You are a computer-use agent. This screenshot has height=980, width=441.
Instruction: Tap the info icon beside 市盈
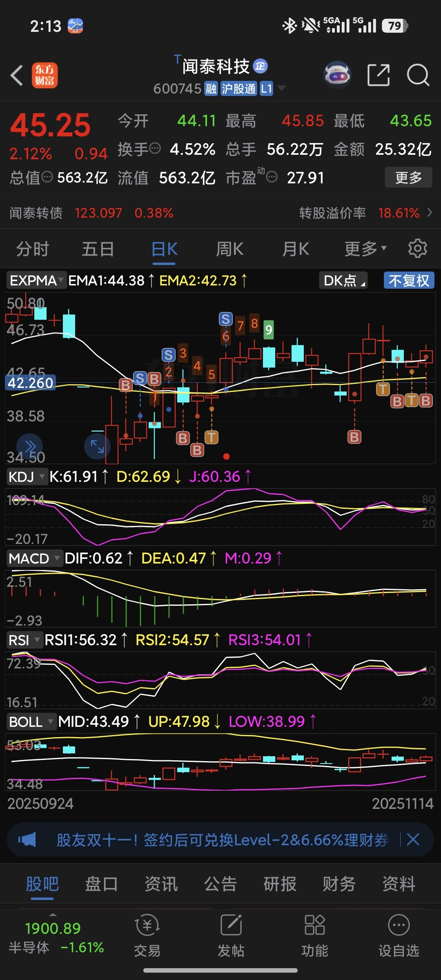click(272, 177)
